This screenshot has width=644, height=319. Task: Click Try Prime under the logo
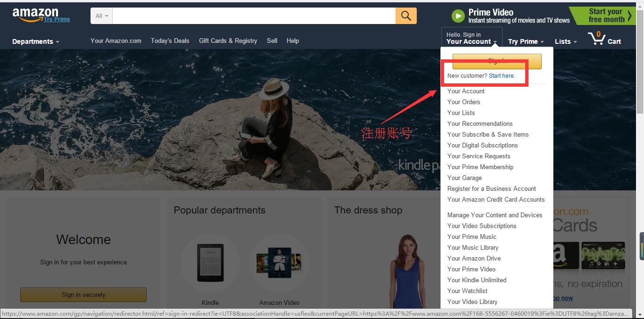[x=57, y=19]
